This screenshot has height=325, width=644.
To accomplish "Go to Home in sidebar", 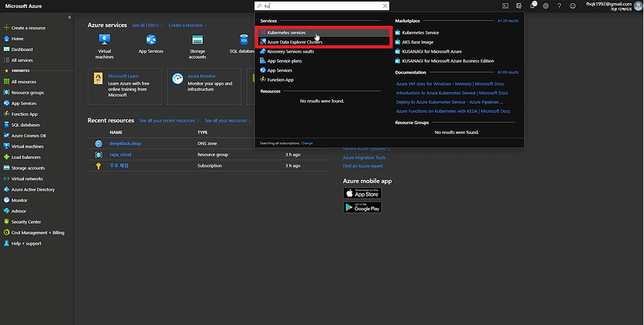I will click(14, 38).
